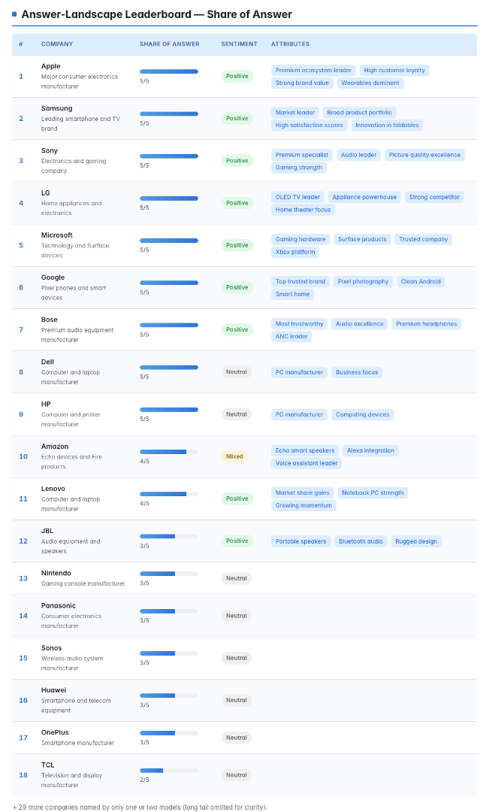
Task: Click the SENTIMENT column header
Action: point(239,44)
